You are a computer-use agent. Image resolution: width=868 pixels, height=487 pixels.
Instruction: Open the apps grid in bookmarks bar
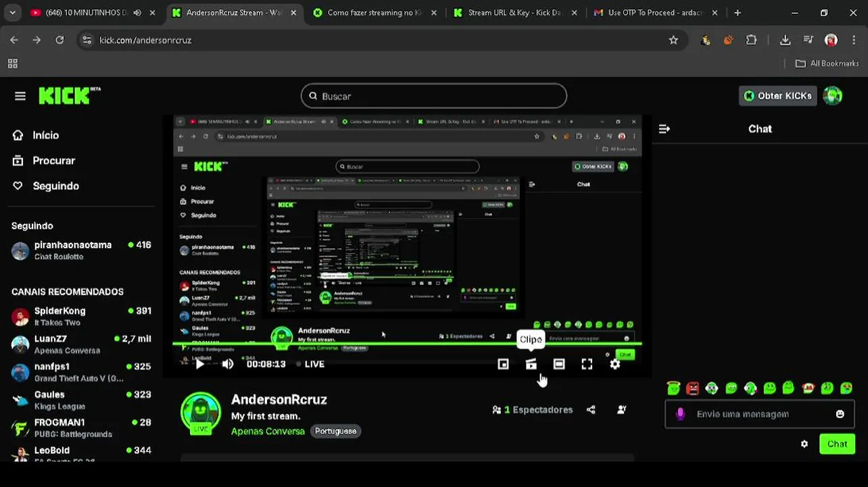tap(12, 64)
